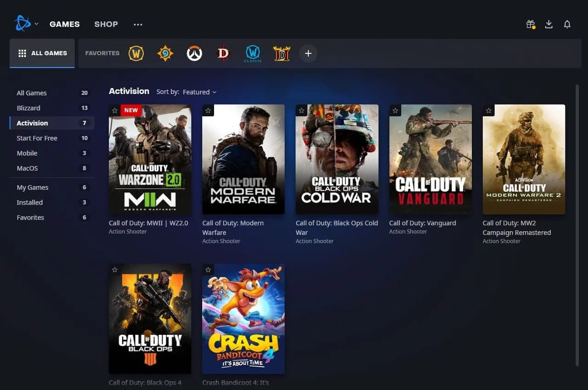Open World of Warcraft Classic icon
Viewport: 588px width, 390px height.
point(253,53)
